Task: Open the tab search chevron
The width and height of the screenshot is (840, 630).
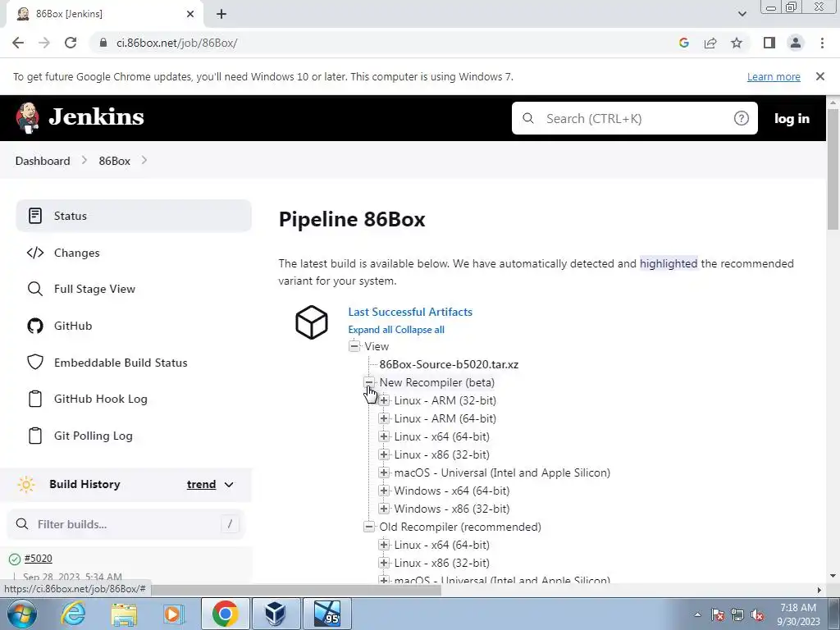Action: (x=742, y=14)
